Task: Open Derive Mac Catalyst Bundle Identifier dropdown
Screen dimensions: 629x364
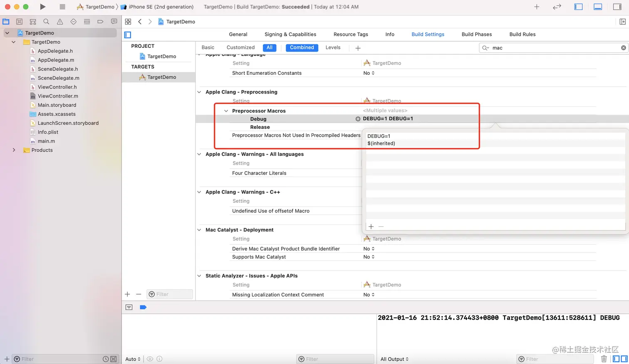Action: click(x=369, y=249)
